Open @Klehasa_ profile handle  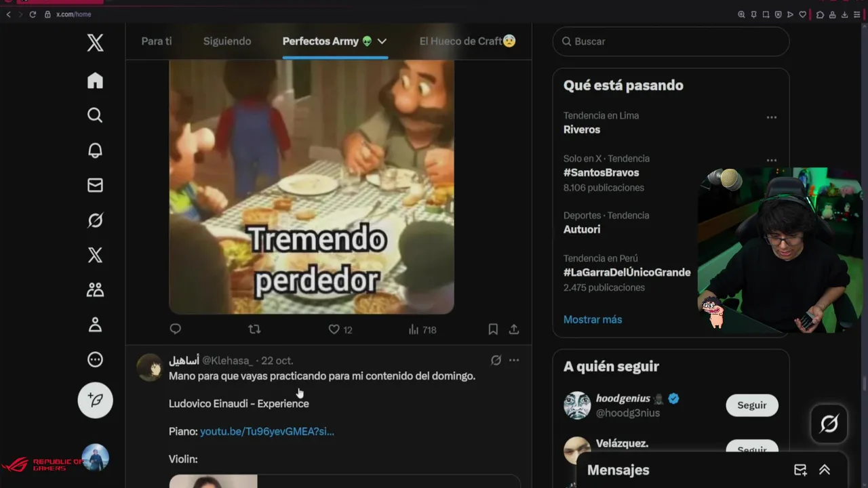[227, 361]
